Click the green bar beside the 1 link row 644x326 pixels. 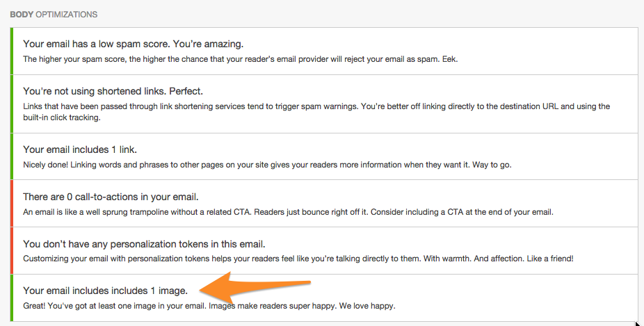pos(12,156)
